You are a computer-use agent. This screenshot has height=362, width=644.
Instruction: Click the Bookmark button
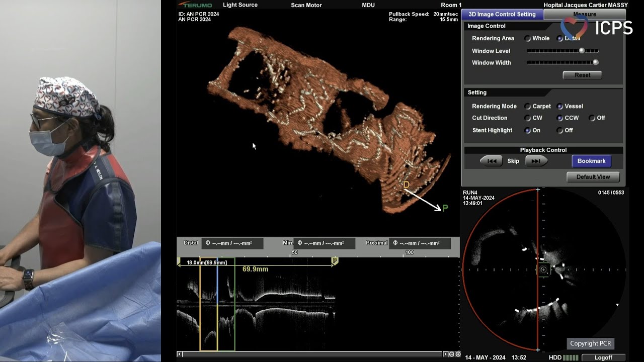coord(591,161)
